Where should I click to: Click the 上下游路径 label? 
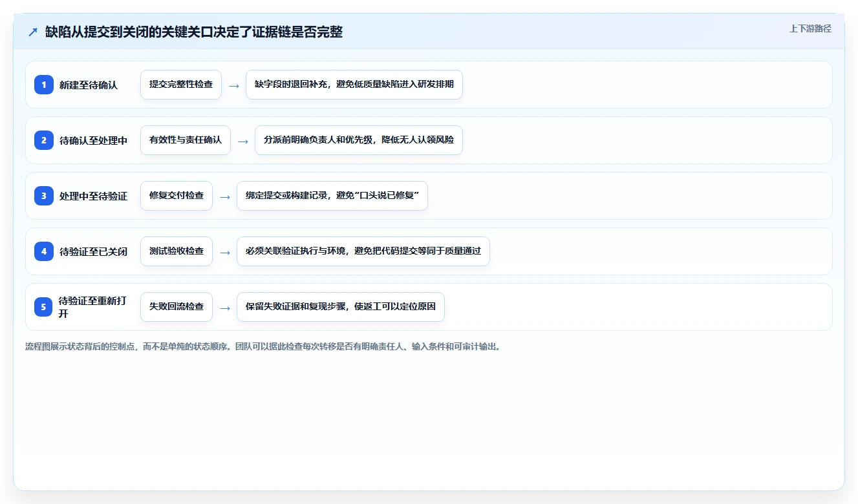click(810, 29)
